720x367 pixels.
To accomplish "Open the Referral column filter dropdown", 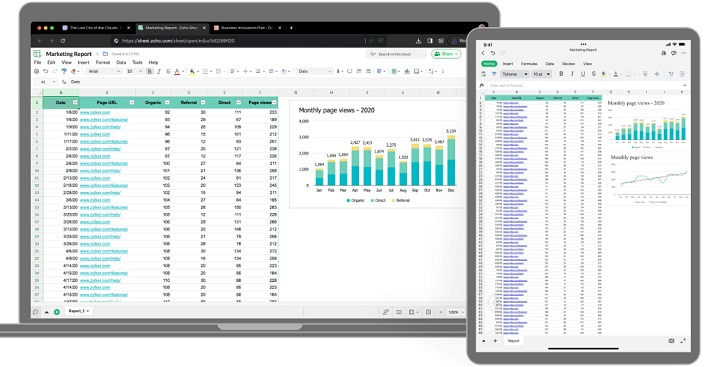I will [203, 102].
